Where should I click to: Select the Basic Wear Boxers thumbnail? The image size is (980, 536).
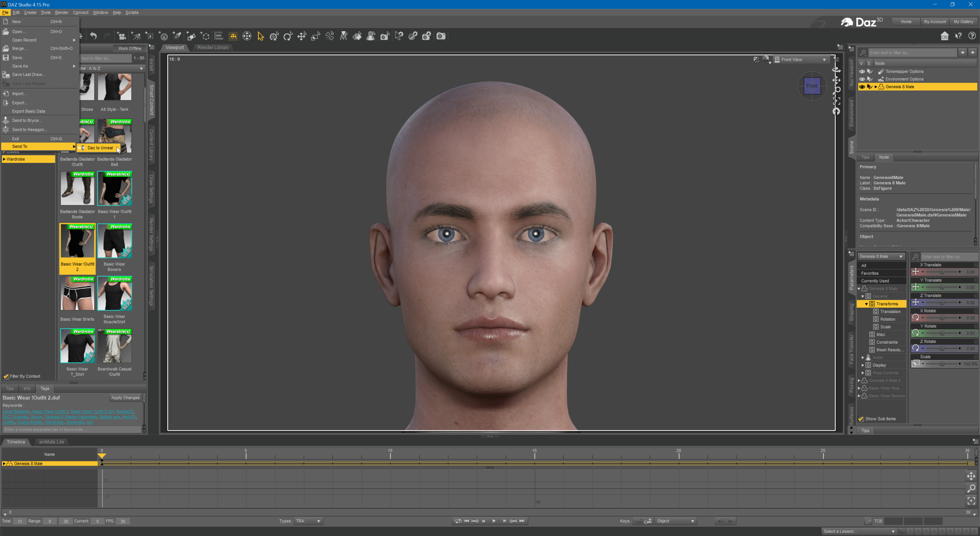115,241
